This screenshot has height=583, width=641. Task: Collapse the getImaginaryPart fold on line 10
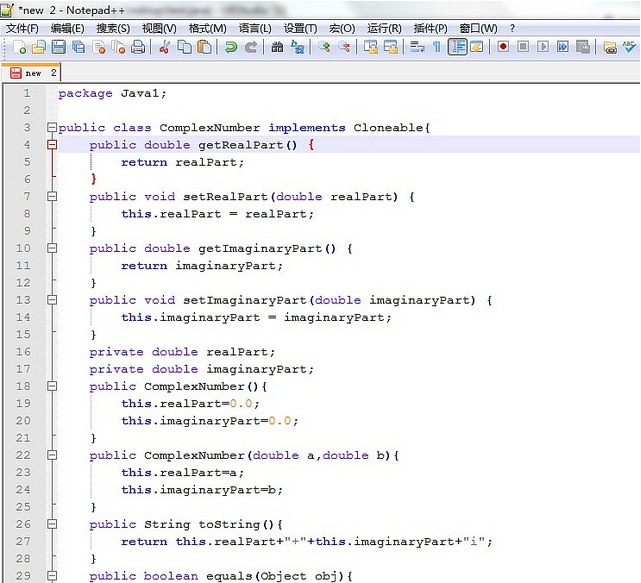point(52,248)
